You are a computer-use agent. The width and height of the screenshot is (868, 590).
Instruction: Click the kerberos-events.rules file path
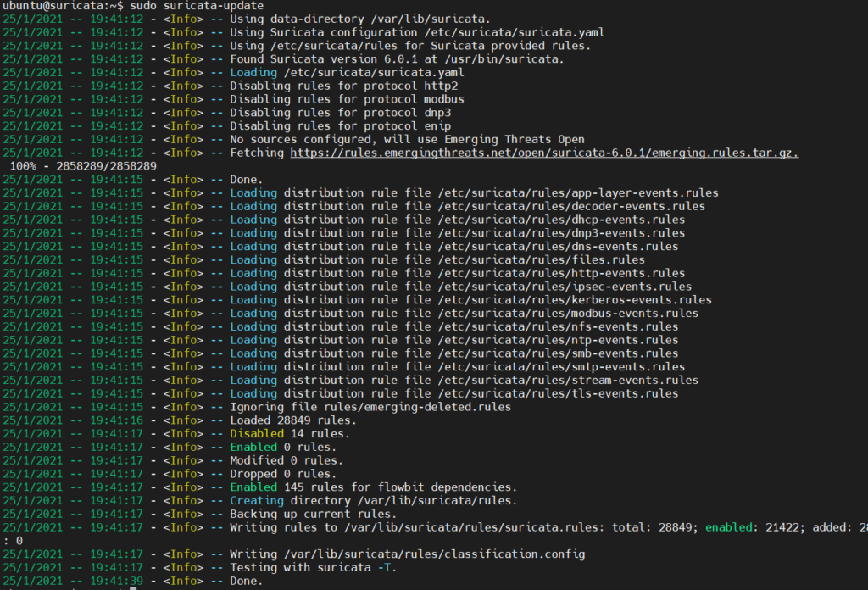tap(575, 300)
